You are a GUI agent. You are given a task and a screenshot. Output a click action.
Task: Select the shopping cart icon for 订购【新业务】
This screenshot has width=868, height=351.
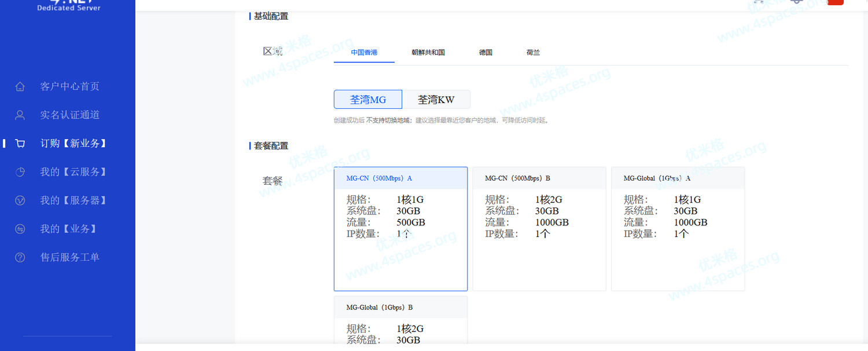click(x=20, y=144)
